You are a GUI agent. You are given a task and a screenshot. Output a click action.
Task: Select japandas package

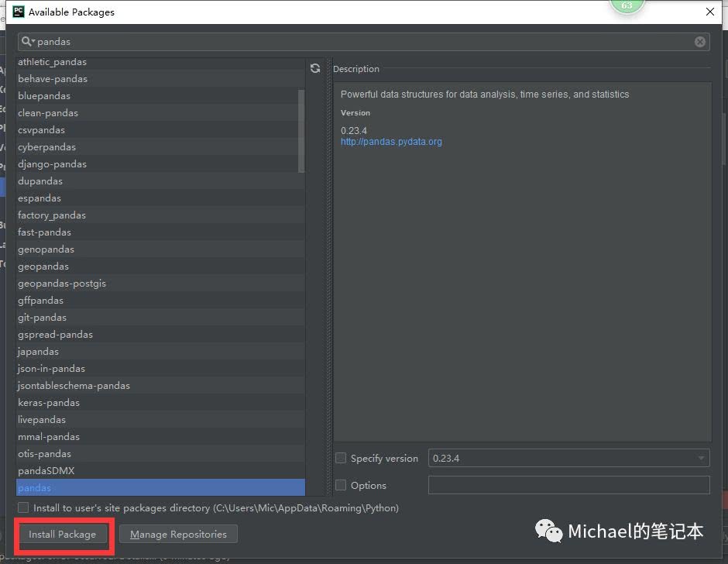(x=160, y=351)
